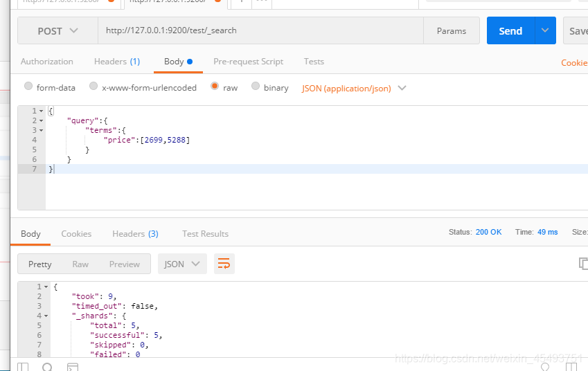The height and width of the screenshot is (371, 588).
Task: Click the request URL input field
Action: pyautogui.click(x=260, y=30)
